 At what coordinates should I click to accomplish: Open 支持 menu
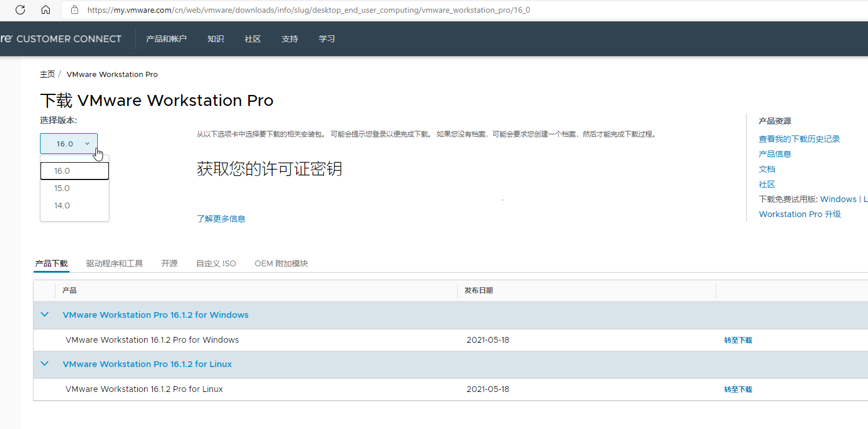pyautogui.click(x=289, y=39)
